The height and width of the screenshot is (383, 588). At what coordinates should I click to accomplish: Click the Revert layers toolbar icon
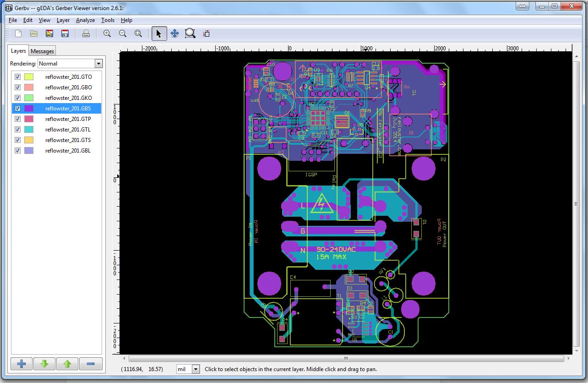tap(49, 33)
